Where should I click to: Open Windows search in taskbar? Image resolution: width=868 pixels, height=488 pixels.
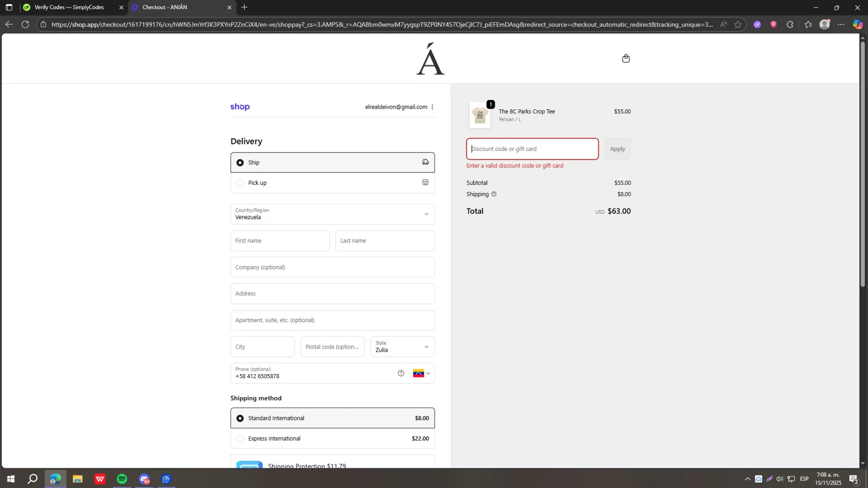(x=33, y=479)
